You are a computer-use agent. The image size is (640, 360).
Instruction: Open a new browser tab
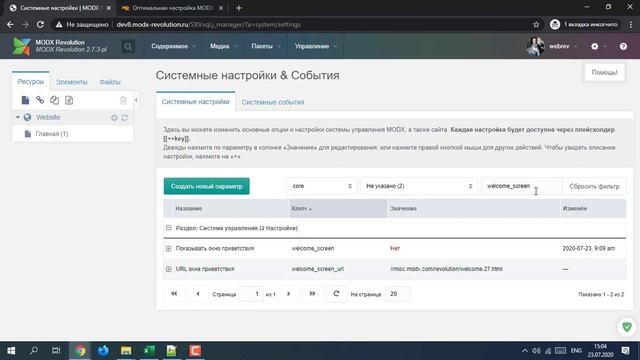point(239,8)
